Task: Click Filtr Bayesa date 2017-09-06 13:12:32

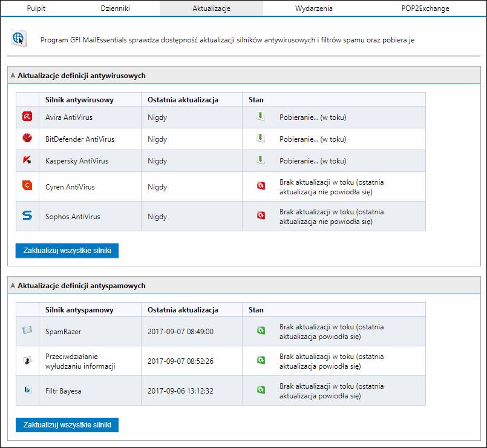Action: (x=180, y=391)
